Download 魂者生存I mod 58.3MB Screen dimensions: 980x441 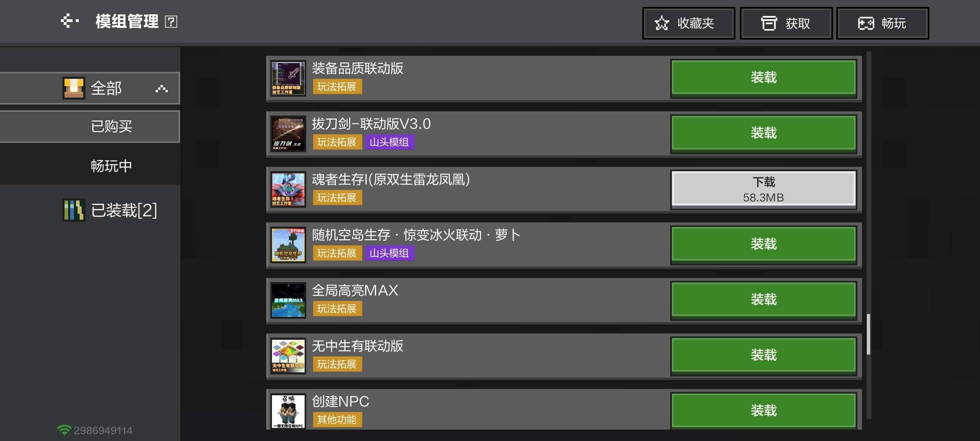pyautogui.click(x=764, y=189)
